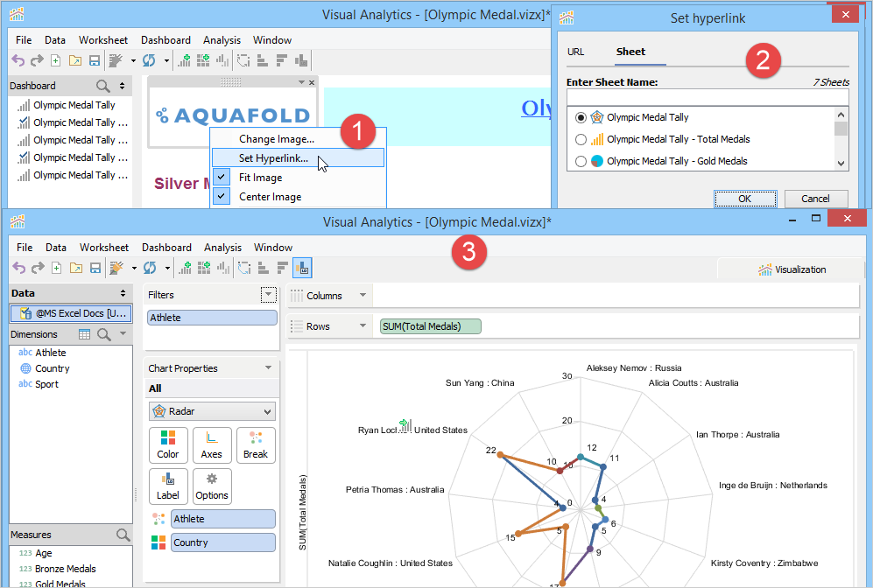
Task: Expand Data panel selector arrows
Action: pyautogui.click(x=123, y=293)
